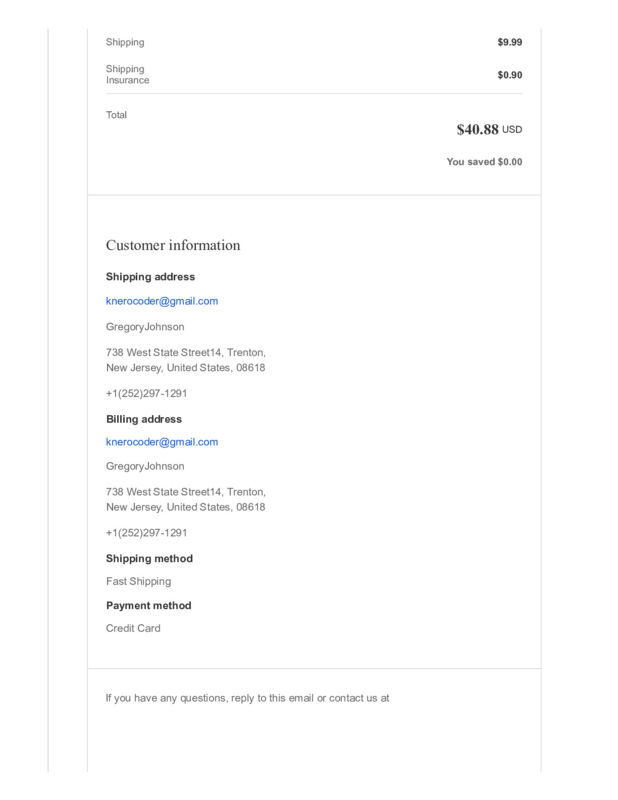This screenshot has width=618, height=800.
Task: Select the Credit Card text
Action: [133, 628]
